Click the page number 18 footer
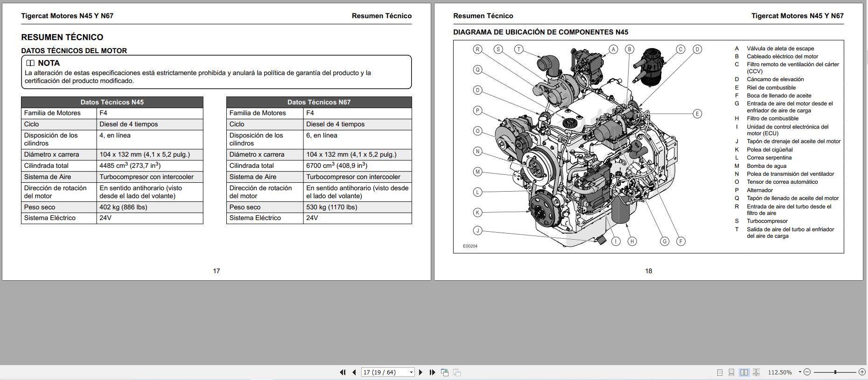The width and height of the screenshot is (868, 380). 649,271
